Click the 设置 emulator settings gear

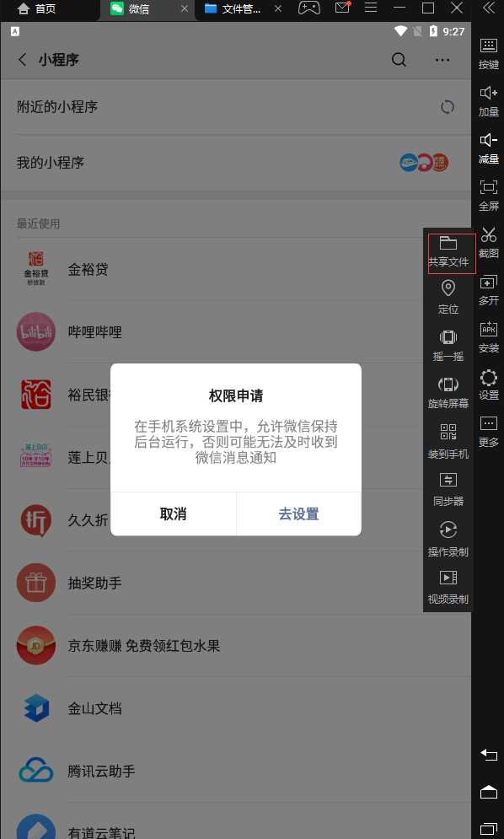pyautogui.click(x=489, y=384)
